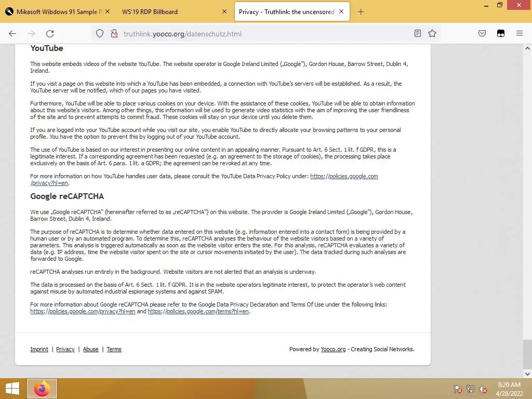Click the muted volume tray icon
This screenshot has width=532, height=399.
click(483, 389)
